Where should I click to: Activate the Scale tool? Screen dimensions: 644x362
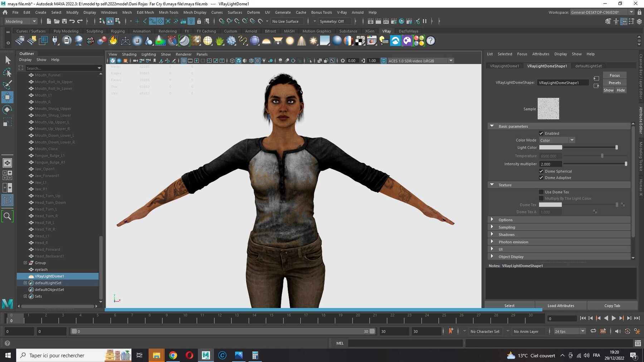coord(8,122)
